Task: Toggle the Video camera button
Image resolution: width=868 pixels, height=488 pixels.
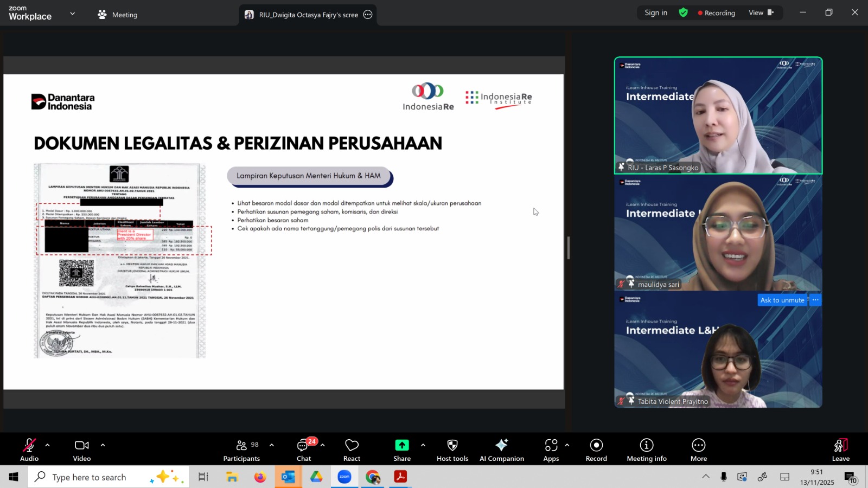Action: (x=82, y=450)
